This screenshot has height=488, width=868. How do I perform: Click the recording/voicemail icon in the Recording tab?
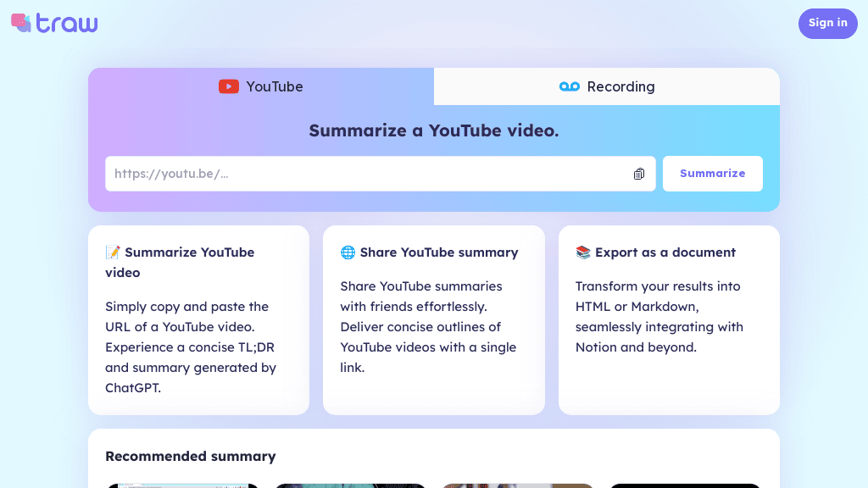(x=569, y=86)
